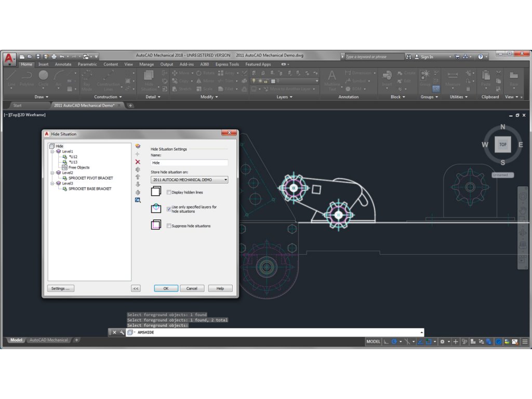This screenshot has height=399, width=532.
Task: Click the Customization hamburger icon in status bar
Action: (x=525, y=342)
